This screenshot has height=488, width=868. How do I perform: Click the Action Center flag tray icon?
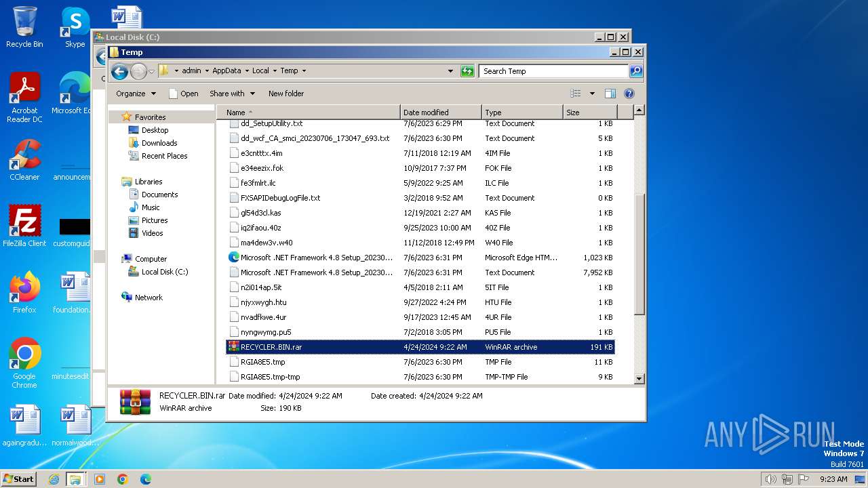coord(804,479)
